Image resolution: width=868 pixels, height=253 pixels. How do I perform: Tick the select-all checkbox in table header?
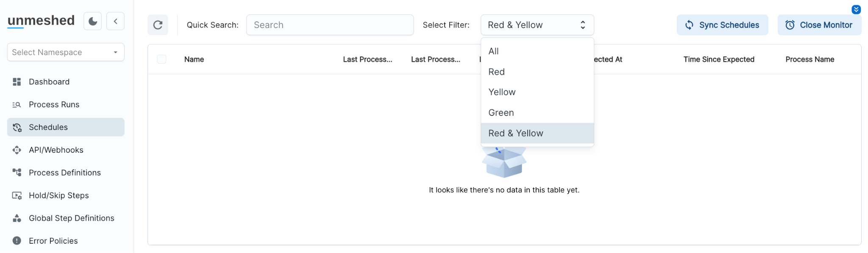(161, 59)
